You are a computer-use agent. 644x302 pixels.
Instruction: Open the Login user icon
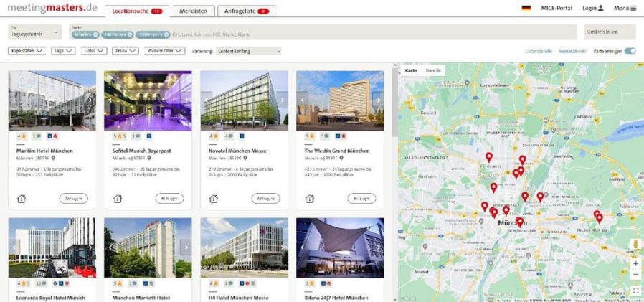coord(600,8)
